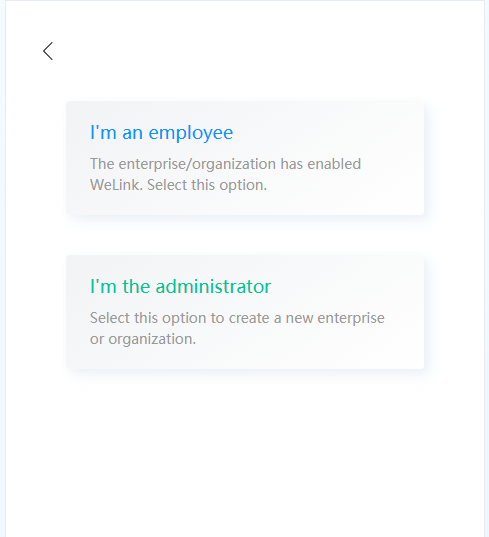Choose the employee role option
Image resolution: width=489 pixels, height=537 pixels.
[245, 158]
